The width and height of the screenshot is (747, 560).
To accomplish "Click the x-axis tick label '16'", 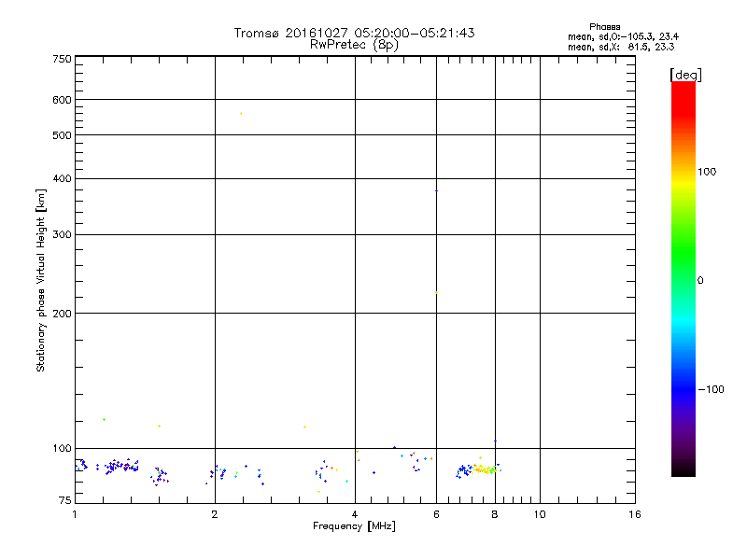I will click(635, 514).
